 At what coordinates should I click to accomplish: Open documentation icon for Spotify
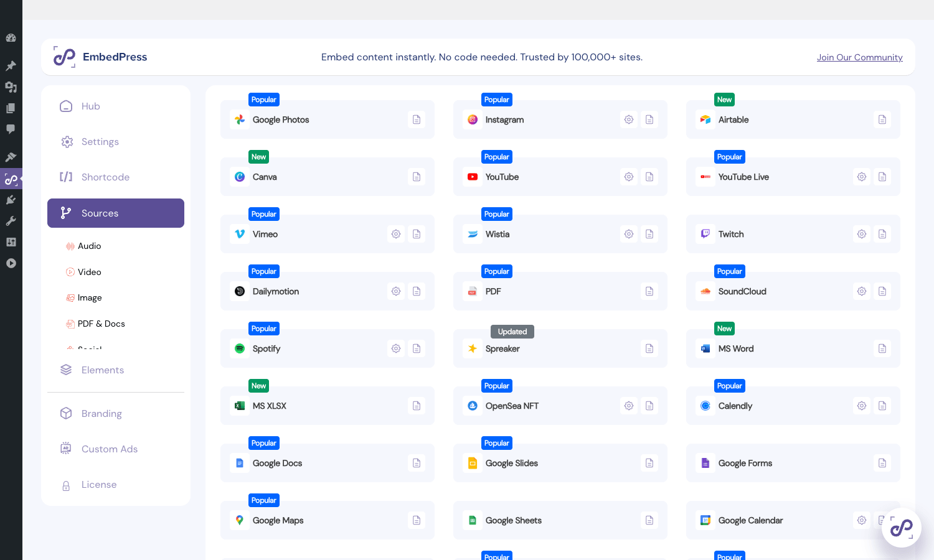[x=417, y=348]
